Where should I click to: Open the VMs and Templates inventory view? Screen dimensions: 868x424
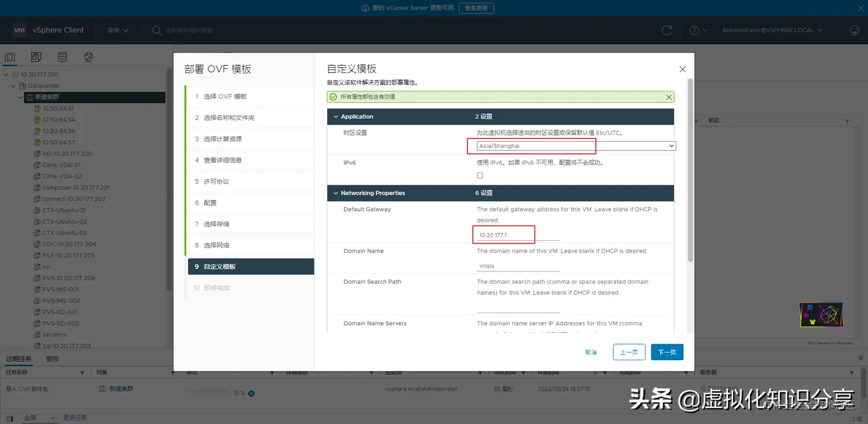(36, 56)
